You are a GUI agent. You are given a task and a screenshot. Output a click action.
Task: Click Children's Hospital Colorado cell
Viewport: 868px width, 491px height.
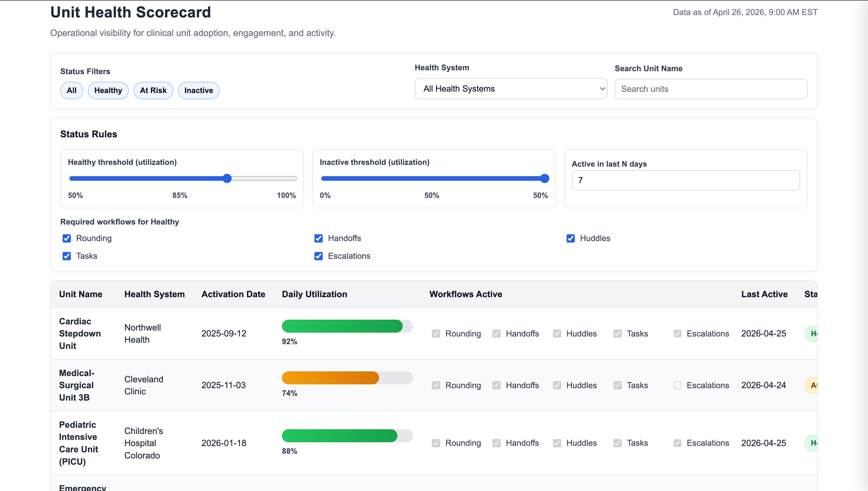point(144,443)
